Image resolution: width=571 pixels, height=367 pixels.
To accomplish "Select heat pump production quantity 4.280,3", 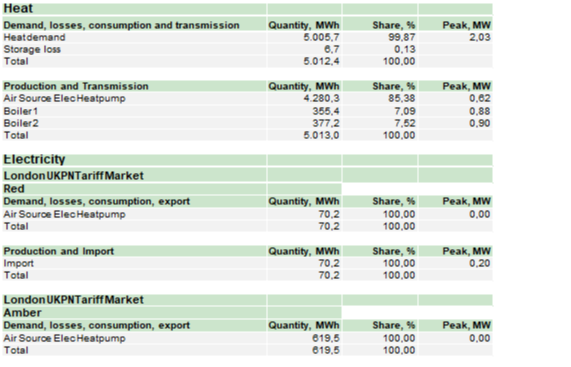I will pos(322,98).
